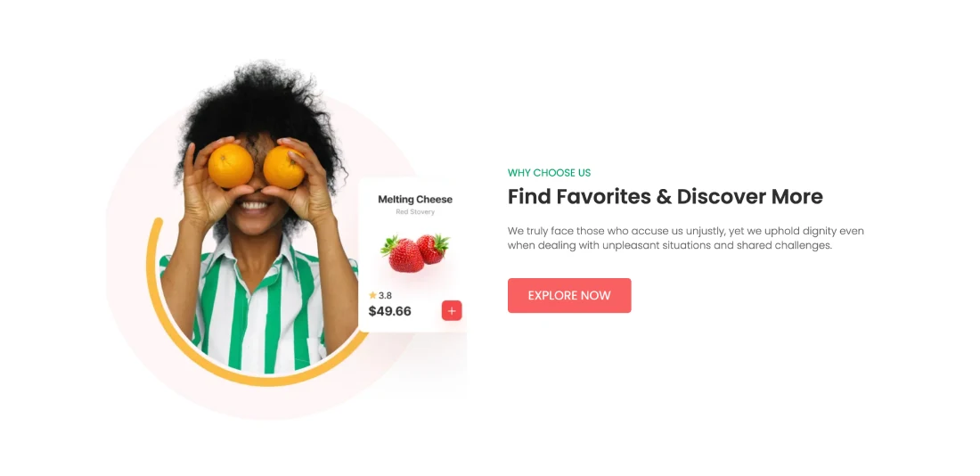Click the strawberries product image
The width and height of the screenshot is (980, 476).
pos(415,252)
